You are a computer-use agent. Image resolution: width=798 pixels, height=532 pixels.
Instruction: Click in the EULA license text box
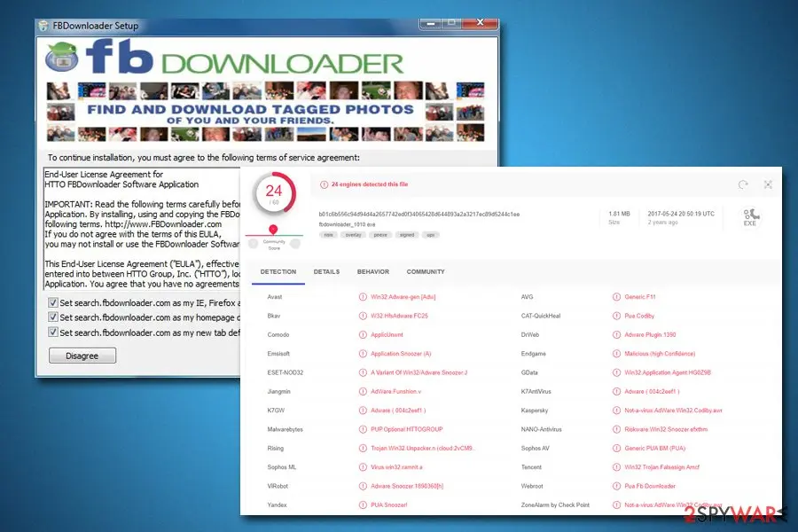(x=142, y=229)
